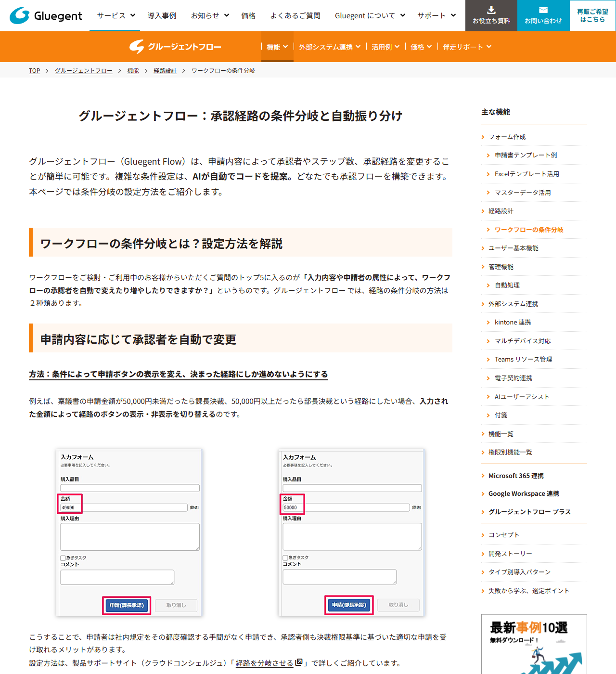Screen dimensions: 616x674
Task: Open コンセプト sidebar link
Action: [x=504, y=535]
